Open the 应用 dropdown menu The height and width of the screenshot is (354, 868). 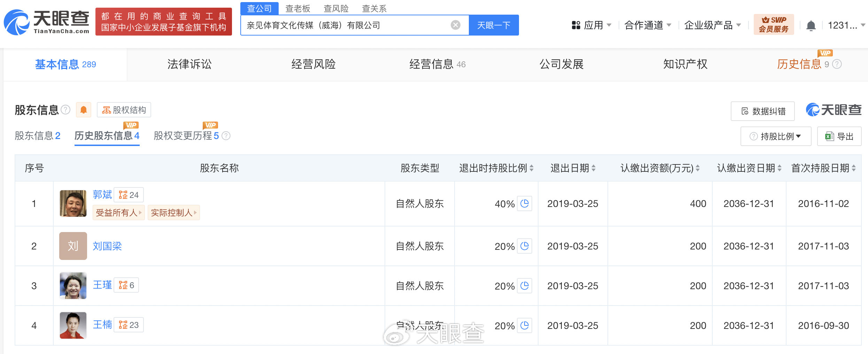pos(591,25)
